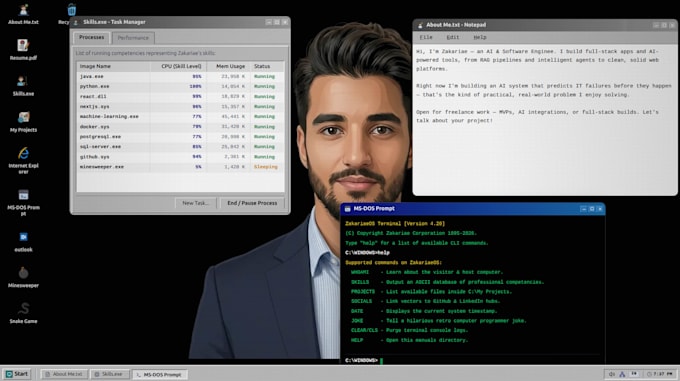680x381 pixels.
Task: Click the Notepad title bar icon
Action: point(420,25)
